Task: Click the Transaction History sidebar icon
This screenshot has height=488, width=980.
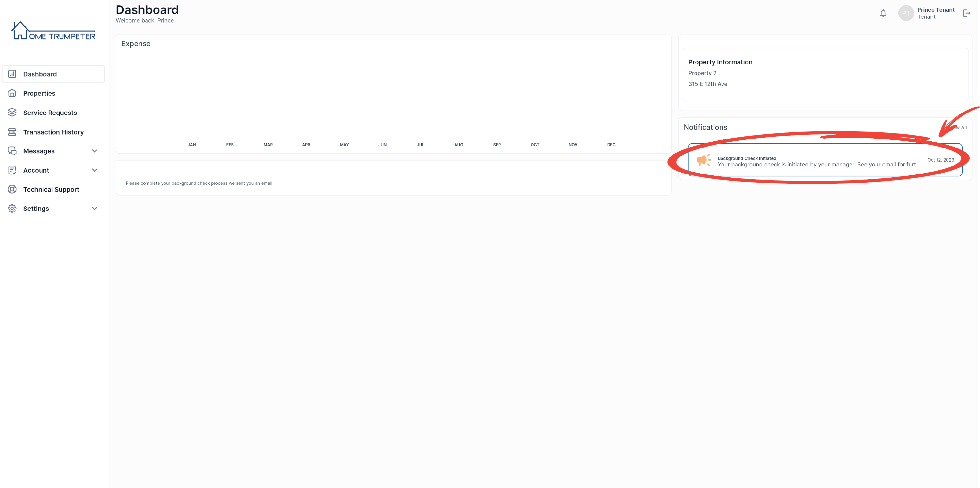Action: click(x=12, y=131)
